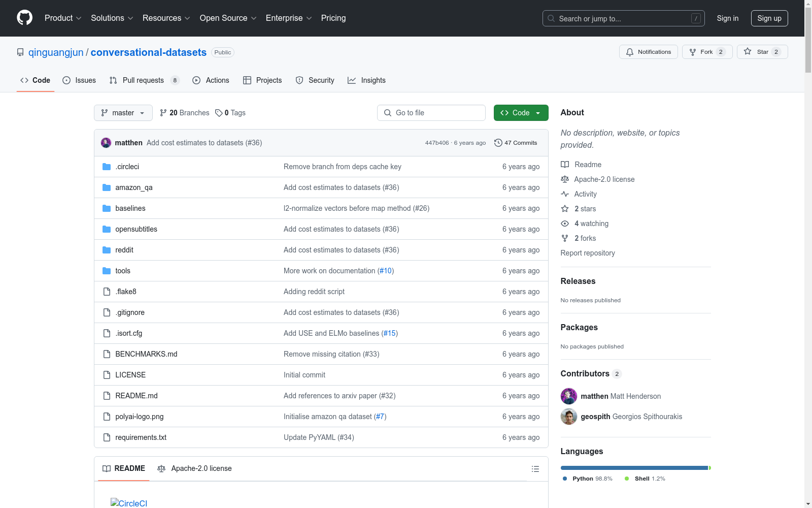Image resolution: width=812 pixels, height=508 pixels.
Task: Open commit hash 447b406
Action: (x=437, y=143)
